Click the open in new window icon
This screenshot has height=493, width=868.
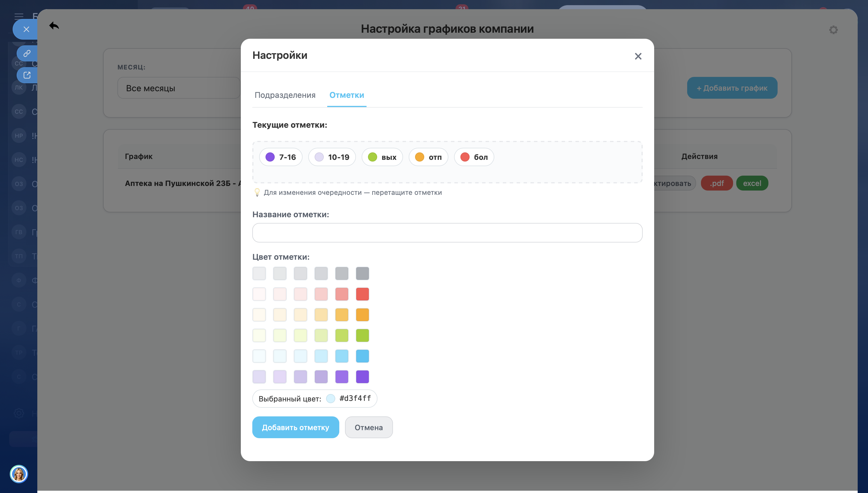pyautogui.click(x=27, y=75)
